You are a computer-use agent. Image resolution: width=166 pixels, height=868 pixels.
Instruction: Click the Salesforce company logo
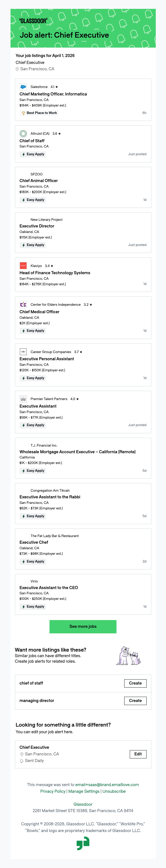point(23,87)
